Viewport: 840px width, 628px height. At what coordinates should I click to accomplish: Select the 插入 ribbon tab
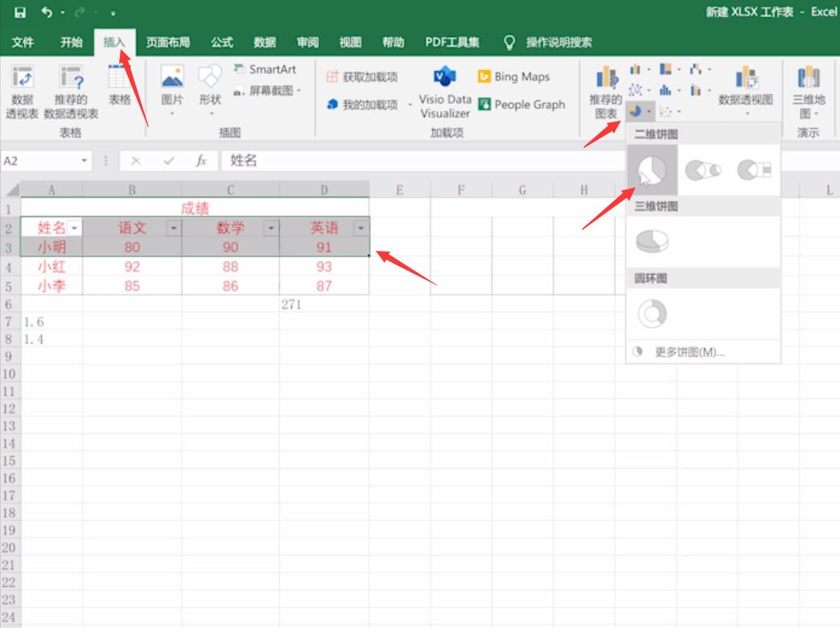click(x=114, y=43)
